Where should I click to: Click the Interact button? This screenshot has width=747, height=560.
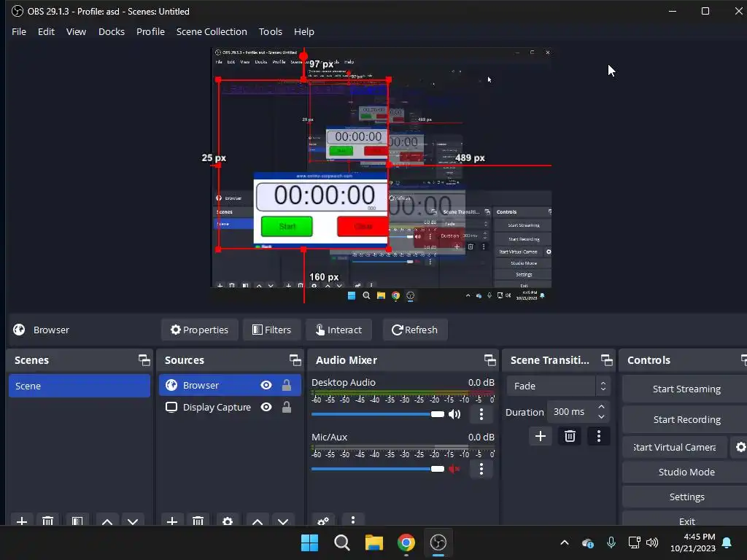pos(338,330)
